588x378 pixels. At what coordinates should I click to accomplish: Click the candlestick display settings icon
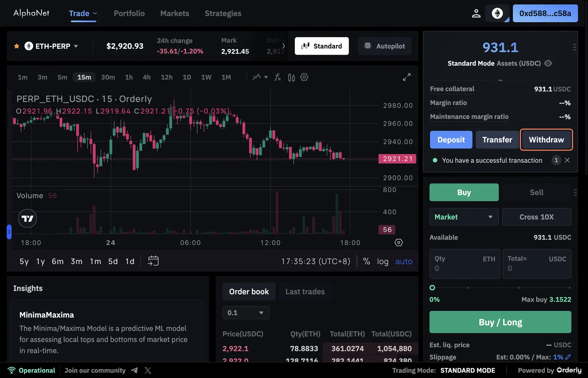(291, 77)
